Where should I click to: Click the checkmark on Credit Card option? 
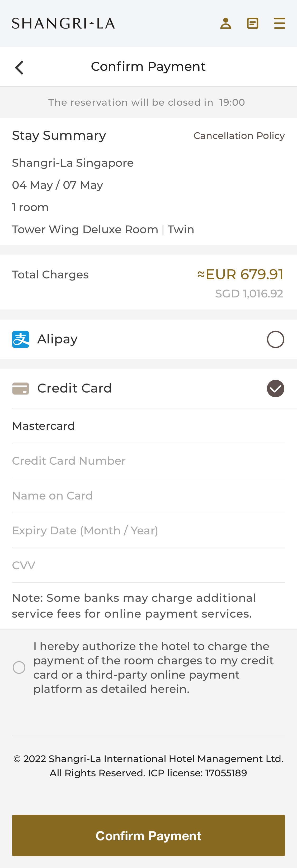tap(276, 388)
